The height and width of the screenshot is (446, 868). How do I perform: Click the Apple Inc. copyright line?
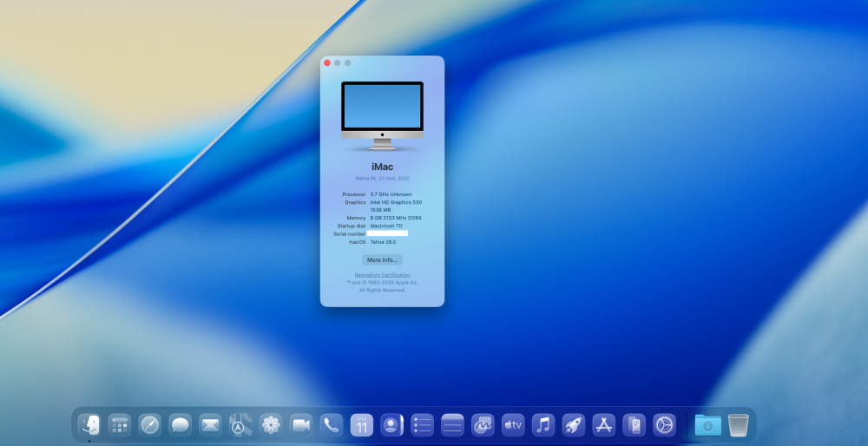pyautogui.click(x=383, y=283)
